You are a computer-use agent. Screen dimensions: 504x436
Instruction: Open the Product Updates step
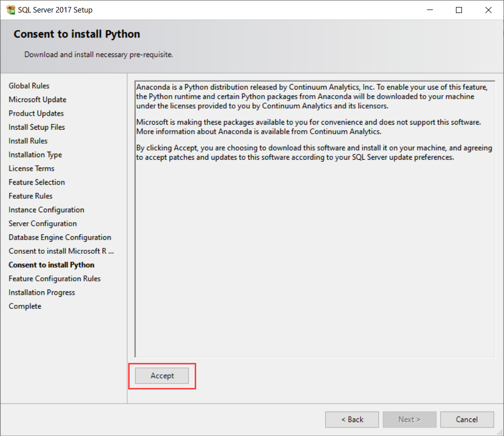click(x=36, y=114)
